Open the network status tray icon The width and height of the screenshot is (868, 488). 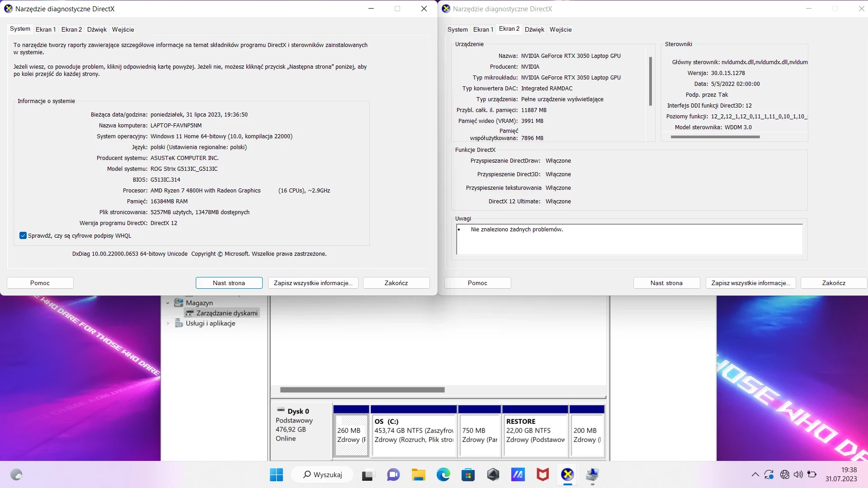tap(785, 474)
